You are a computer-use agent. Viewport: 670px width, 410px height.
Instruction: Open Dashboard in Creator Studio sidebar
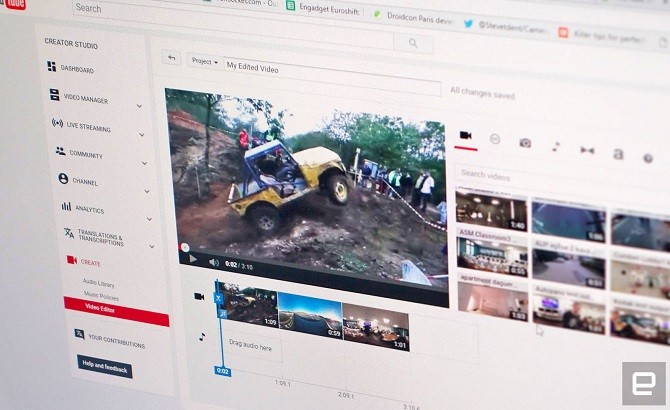pyautogui.click(x=76, y=69)
